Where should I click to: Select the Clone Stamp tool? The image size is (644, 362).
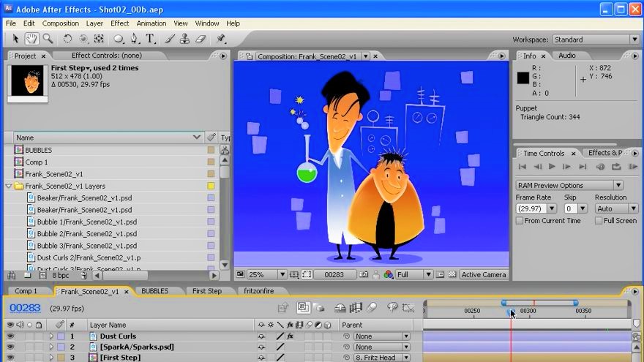point(185,39)
